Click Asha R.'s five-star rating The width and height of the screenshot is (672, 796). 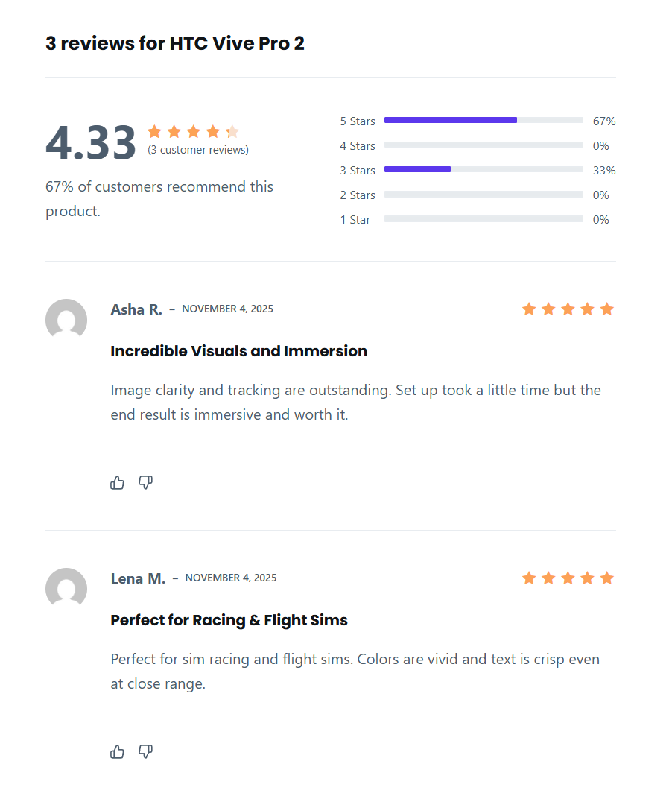pos(568,309)
